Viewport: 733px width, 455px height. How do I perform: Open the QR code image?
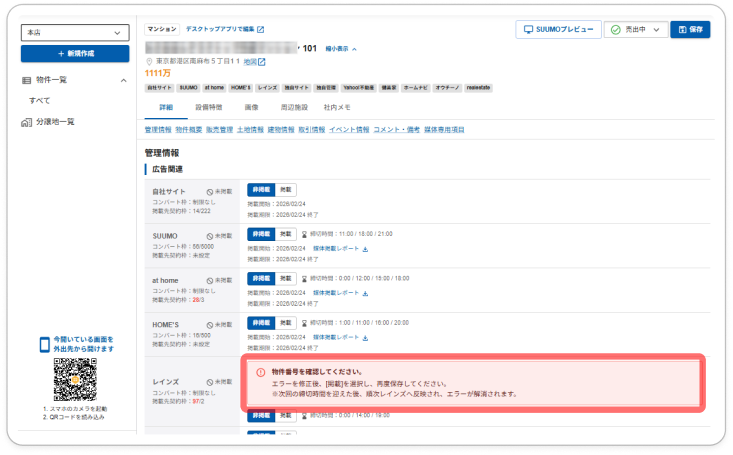pyautogui.click(x=75, y=379)
